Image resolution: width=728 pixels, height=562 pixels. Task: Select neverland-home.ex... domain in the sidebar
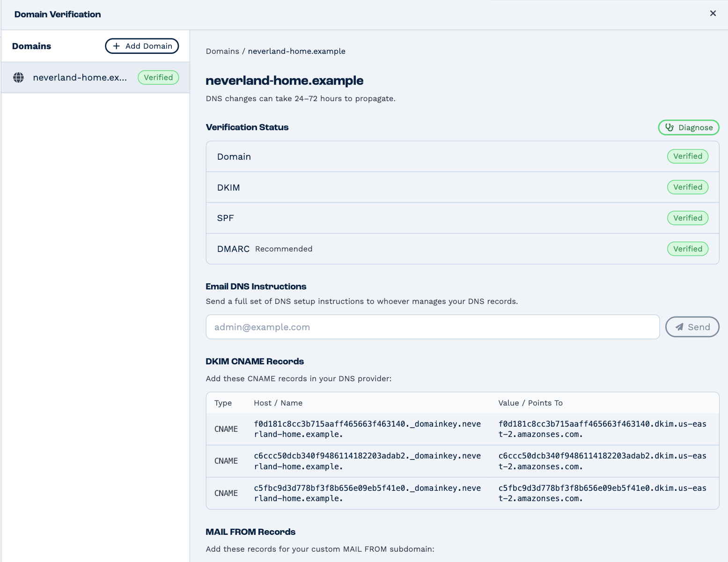point(96,78)
